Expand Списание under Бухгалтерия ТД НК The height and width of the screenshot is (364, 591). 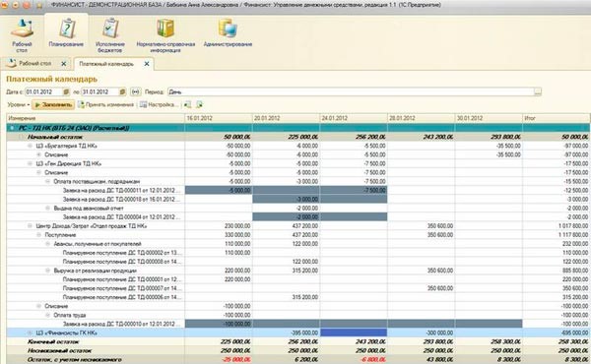click(38, 154)
